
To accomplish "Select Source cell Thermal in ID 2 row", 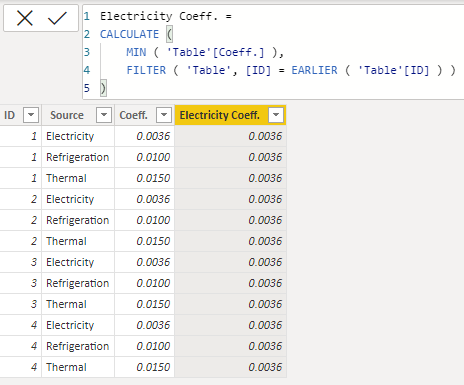I will click(78, 241).
